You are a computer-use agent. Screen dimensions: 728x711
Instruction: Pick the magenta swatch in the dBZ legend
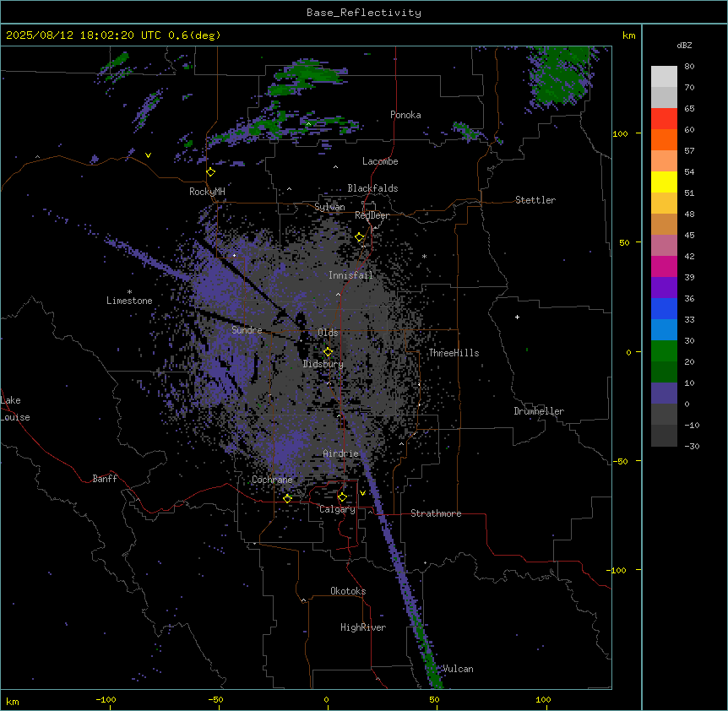click(x=664, y=266)
